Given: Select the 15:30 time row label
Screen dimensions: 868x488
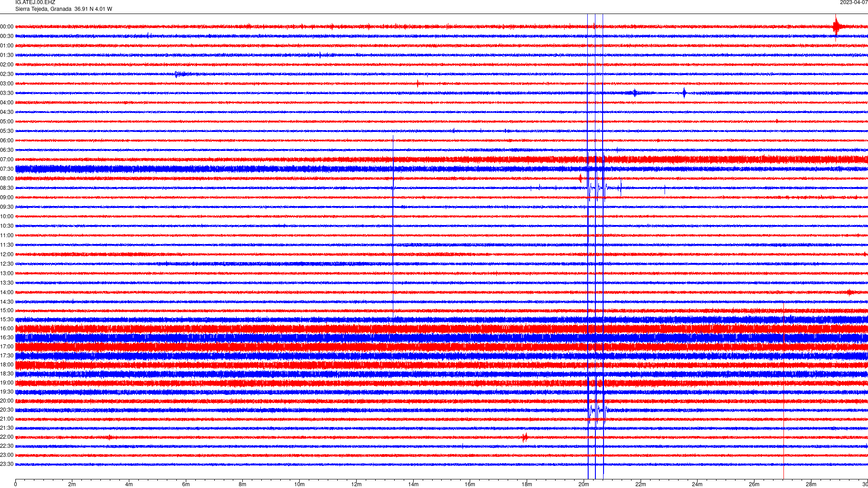Looking at the screenshot, I should (x=7, y=319).
